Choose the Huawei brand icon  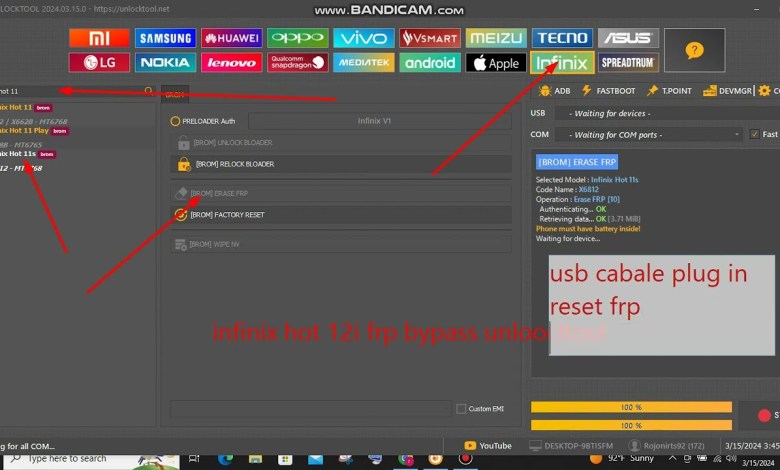coord(231,38)
